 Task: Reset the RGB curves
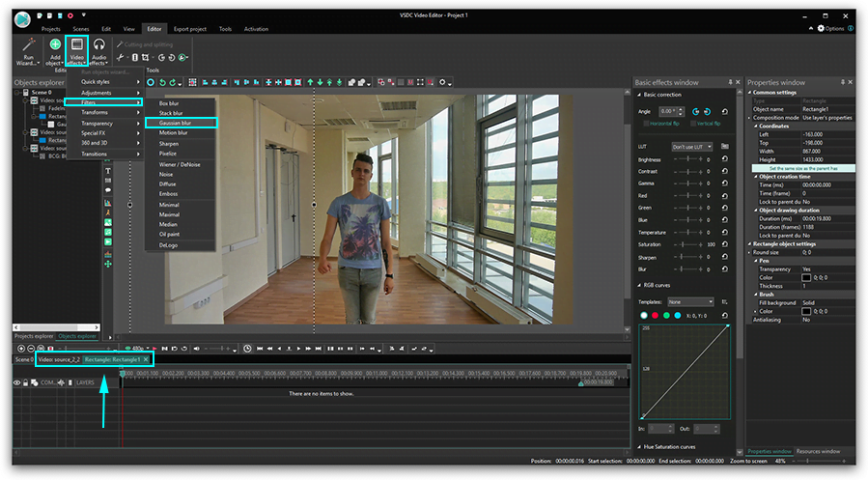click(725, 315)
